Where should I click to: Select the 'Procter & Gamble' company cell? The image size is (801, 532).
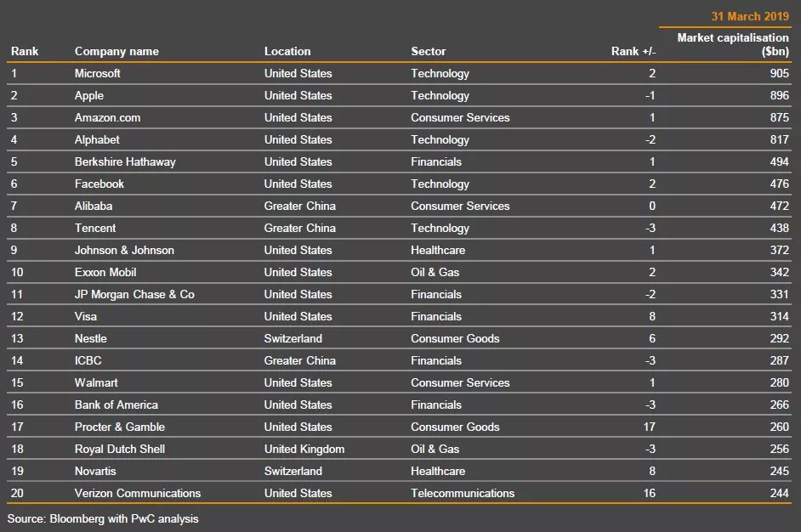click(120, 427)
